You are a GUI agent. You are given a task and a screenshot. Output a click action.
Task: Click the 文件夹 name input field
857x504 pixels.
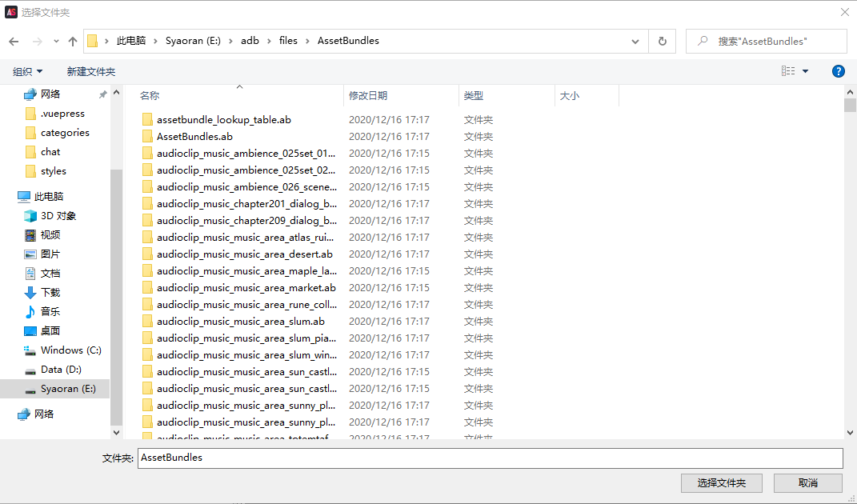click(490, 458)
